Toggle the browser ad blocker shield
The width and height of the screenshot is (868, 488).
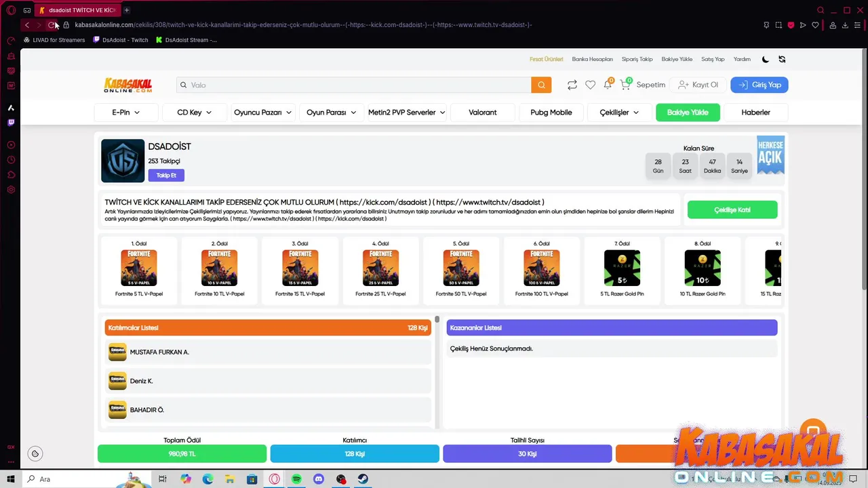(x=791, y=25)
